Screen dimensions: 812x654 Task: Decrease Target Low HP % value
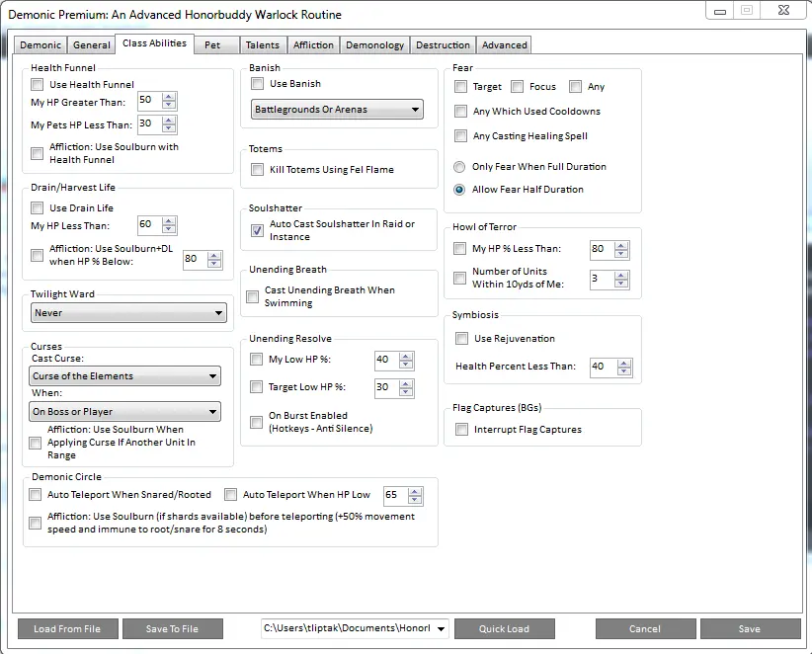point(406,392)
